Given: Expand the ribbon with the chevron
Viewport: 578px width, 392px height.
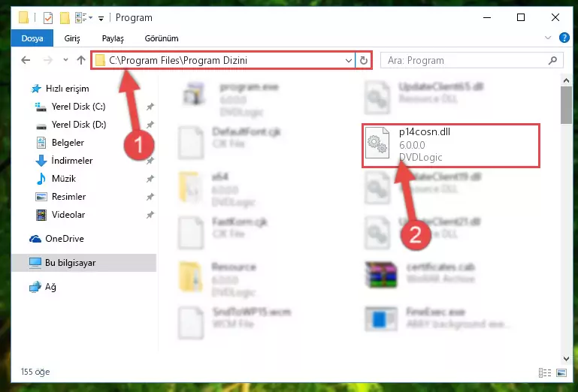Looking at the screenshot, I should [548, 38].
